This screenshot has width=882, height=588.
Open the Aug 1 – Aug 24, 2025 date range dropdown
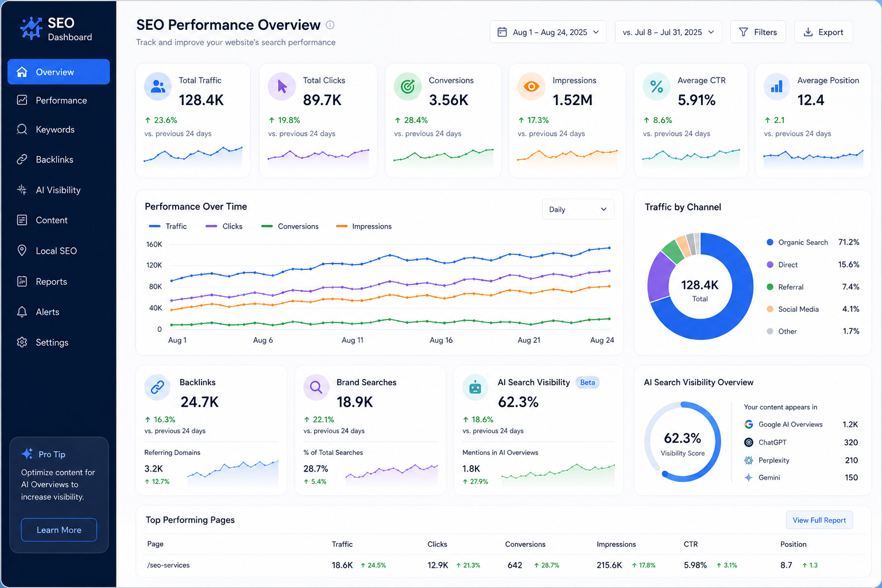(x=548, y=32)
